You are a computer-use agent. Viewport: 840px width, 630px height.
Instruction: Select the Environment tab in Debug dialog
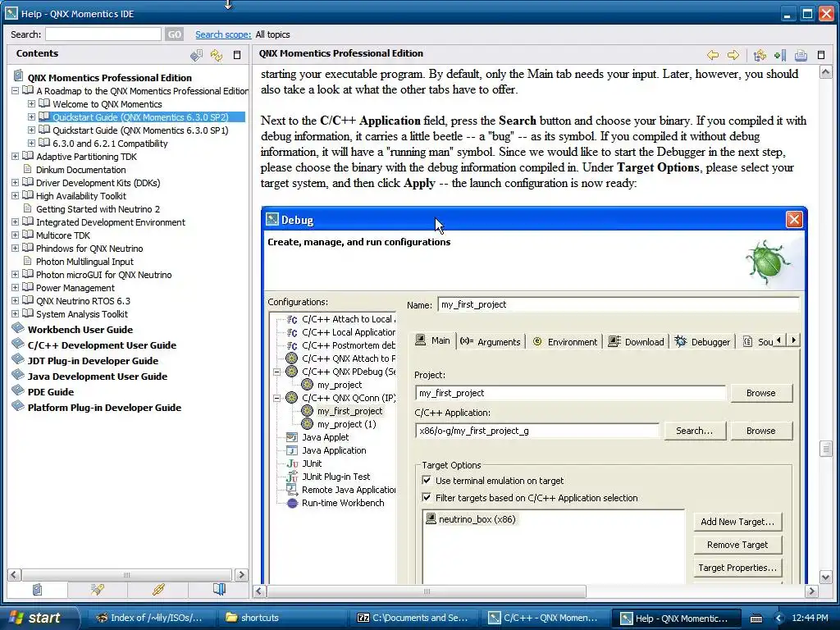564,342
